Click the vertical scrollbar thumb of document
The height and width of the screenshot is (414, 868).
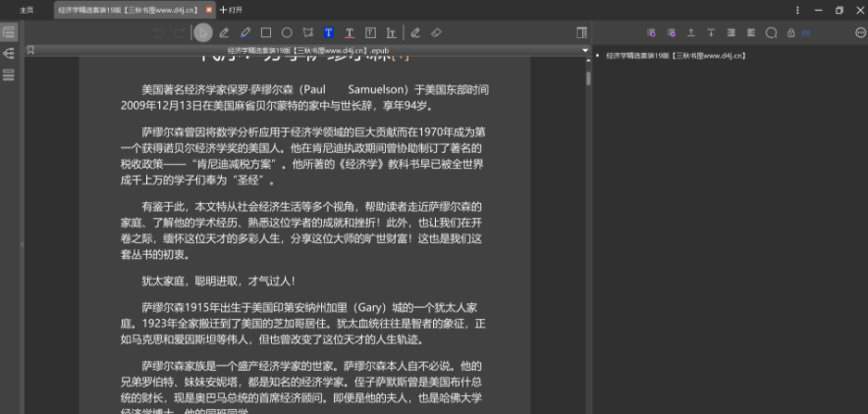(x=588, y=78)
